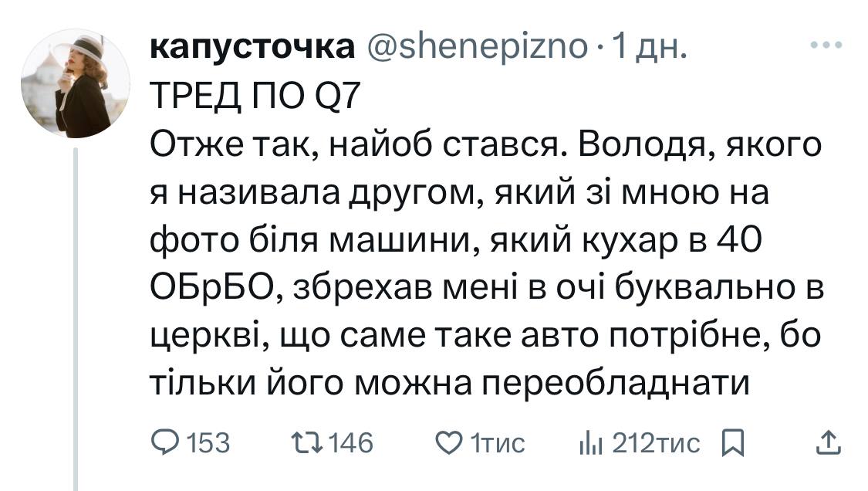Image resolution: width=868 pixels, height=491 pixels.
Task: Bookmark this tweet by капусточка
Action: (730, 443)
